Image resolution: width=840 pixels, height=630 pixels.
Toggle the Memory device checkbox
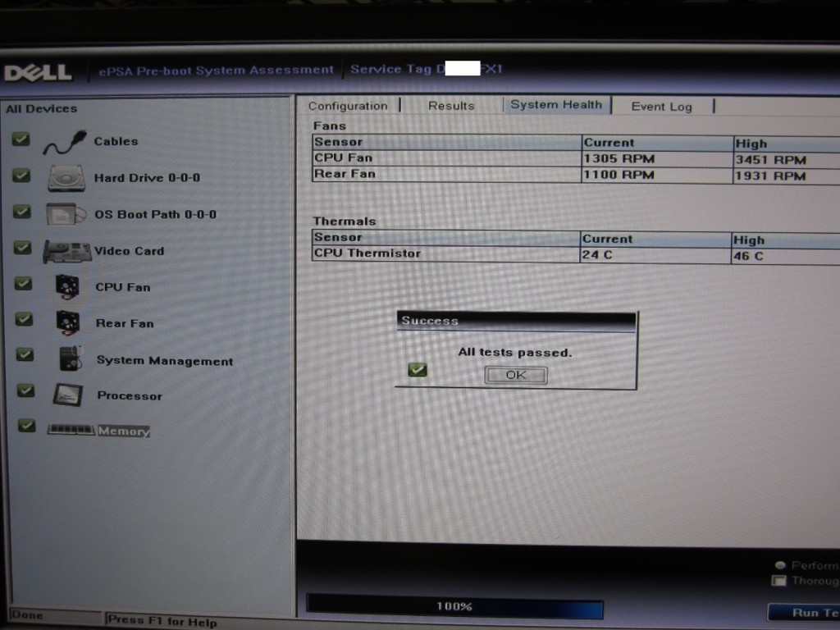point(27,426)
